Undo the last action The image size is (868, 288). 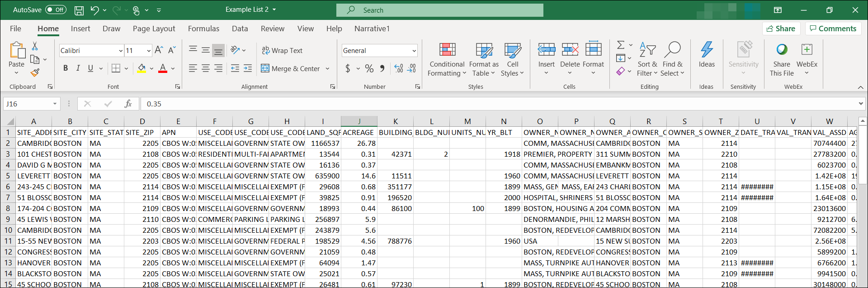point(94,10)
